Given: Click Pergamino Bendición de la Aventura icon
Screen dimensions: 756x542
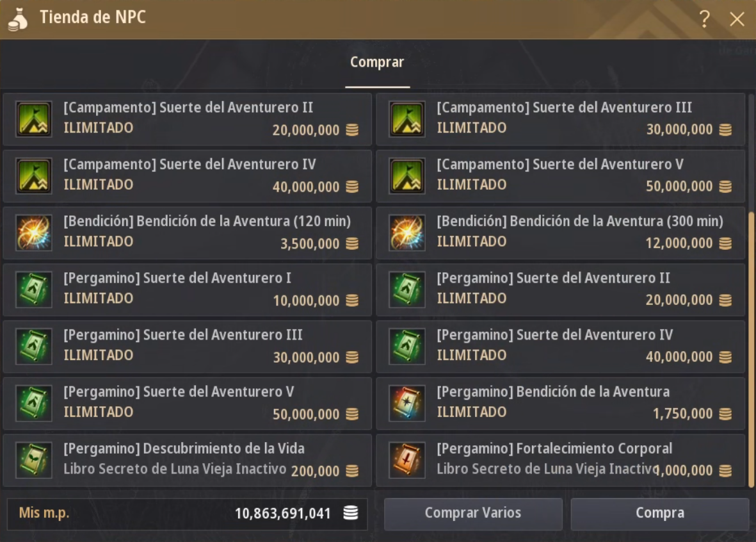Looking at the screenshot, I should [x=407, y=403].
